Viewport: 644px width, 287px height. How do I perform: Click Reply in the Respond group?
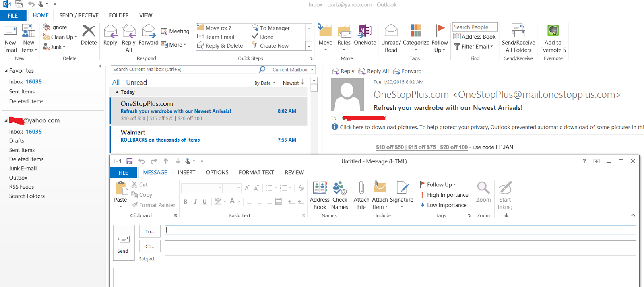click(x=110, y=35)
